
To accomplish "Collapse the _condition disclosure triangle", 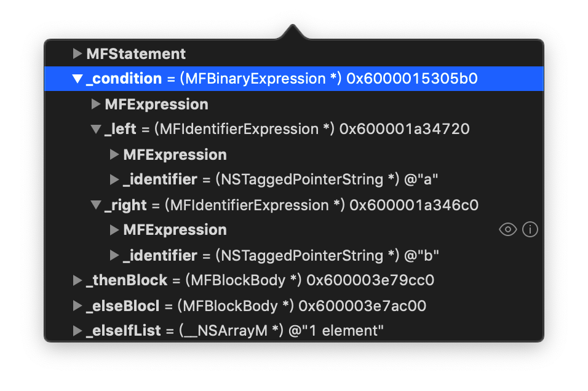I will (x=77, y=79).
